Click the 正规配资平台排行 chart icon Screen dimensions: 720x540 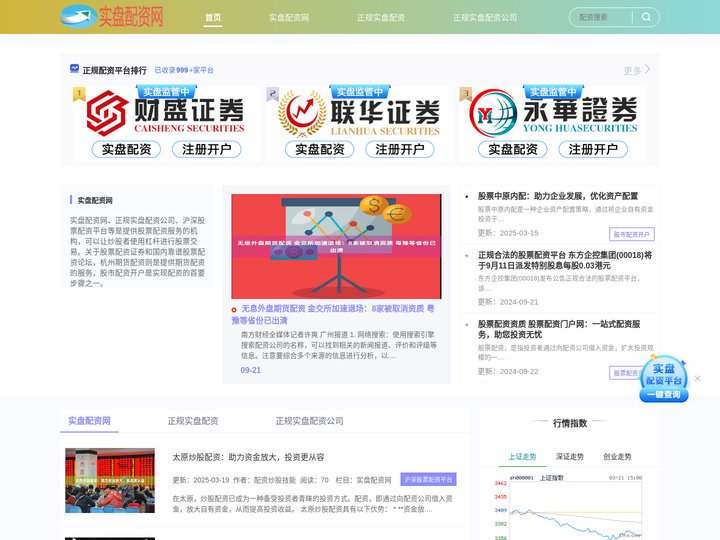coord(74,69)
